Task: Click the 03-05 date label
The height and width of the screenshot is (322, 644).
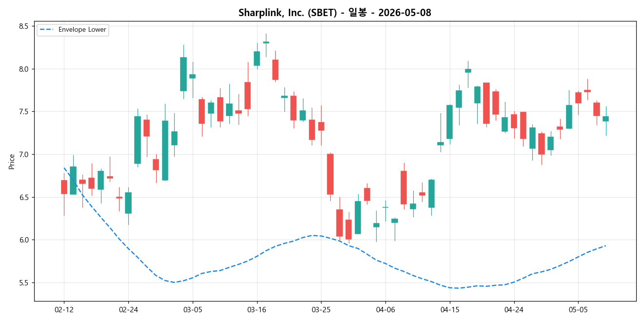Action: point(193,310)
